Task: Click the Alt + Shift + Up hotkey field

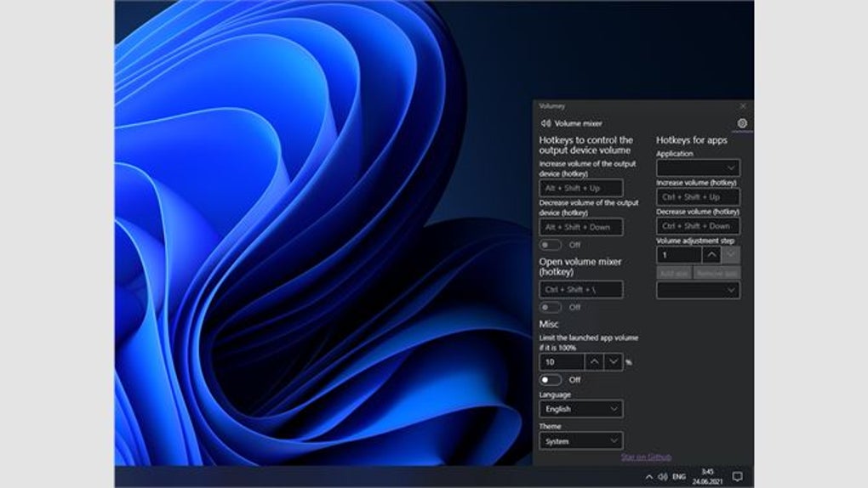Action: pyautogui.click(x=580, y=188)
